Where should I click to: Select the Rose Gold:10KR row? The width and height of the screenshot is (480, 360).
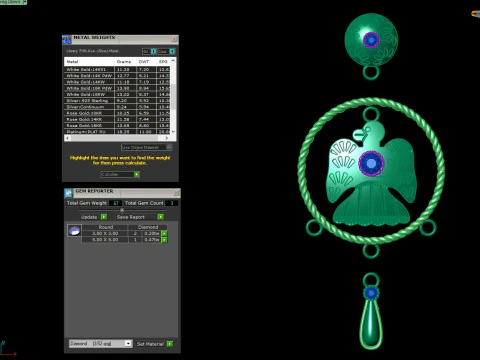pos(117,113)
